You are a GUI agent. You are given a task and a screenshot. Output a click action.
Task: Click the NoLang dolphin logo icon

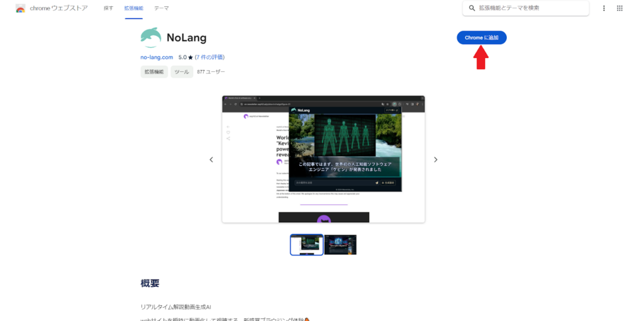click(151, 38)
